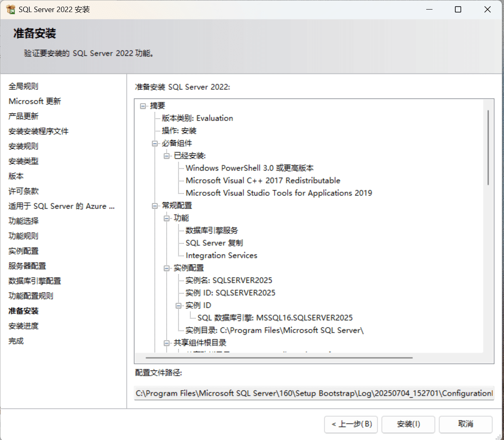The height and width of the screenshot is (440, 504).
Task: Click the 配置文件路径 path field
Action: (x=314, y=393)
